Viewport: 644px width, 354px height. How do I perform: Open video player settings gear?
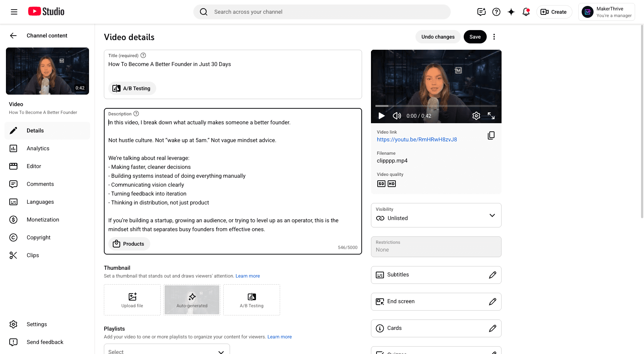(476, 116)
